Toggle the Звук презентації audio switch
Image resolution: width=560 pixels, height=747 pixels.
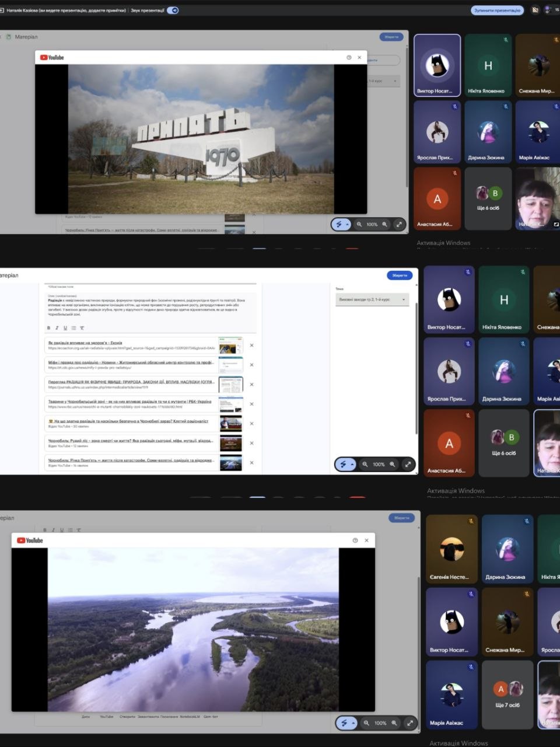(173, 10)
